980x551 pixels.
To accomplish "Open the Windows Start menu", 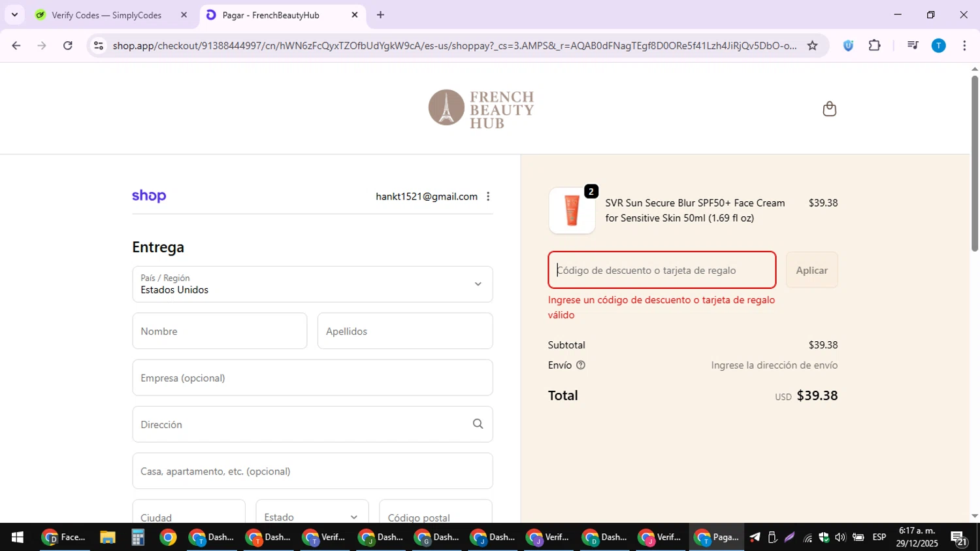I will 18,537.
